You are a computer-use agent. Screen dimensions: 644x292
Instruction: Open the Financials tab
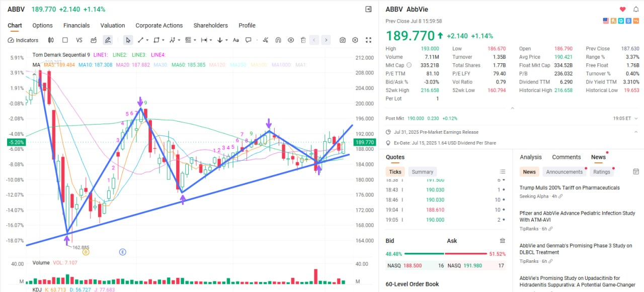pyautogui.click(x=76, y=26)
